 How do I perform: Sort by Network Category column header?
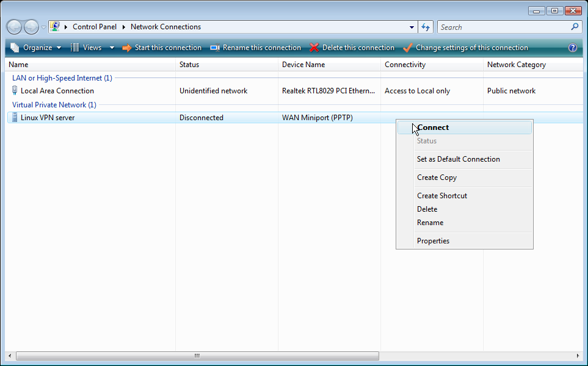pyautogui.click(x=532, y=65)
